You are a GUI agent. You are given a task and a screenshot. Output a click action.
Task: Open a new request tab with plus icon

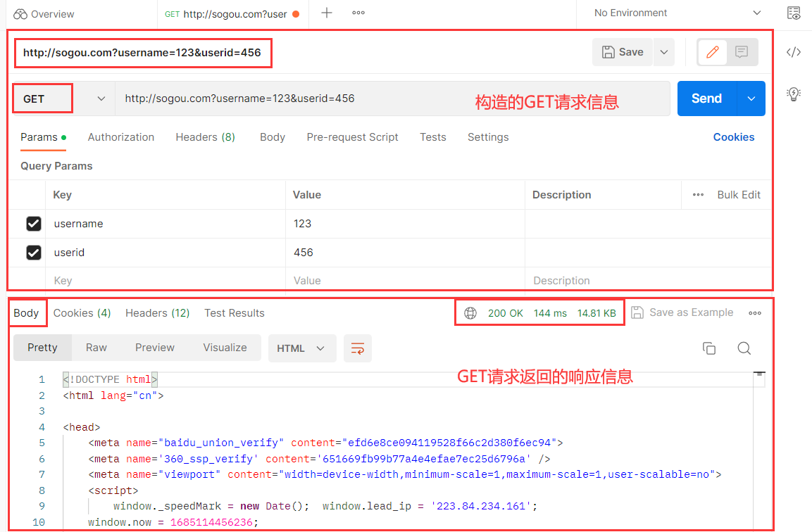(327, 13)
